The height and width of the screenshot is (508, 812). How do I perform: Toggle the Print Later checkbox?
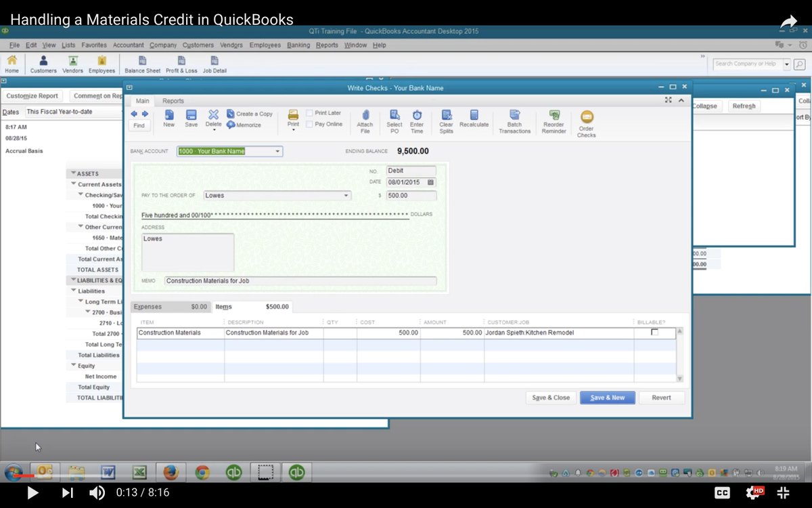[309, 113]
